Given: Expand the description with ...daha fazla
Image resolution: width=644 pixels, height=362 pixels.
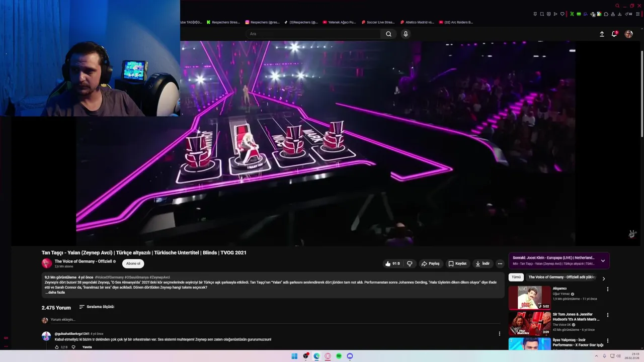Looking at the screenshot, I should click(x=55, y=292).
